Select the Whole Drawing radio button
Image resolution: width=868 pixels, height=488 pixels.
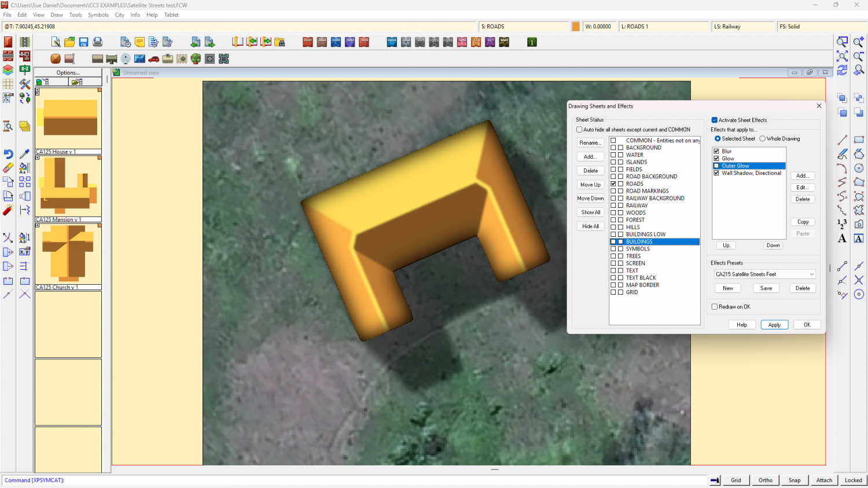(763, 138)
